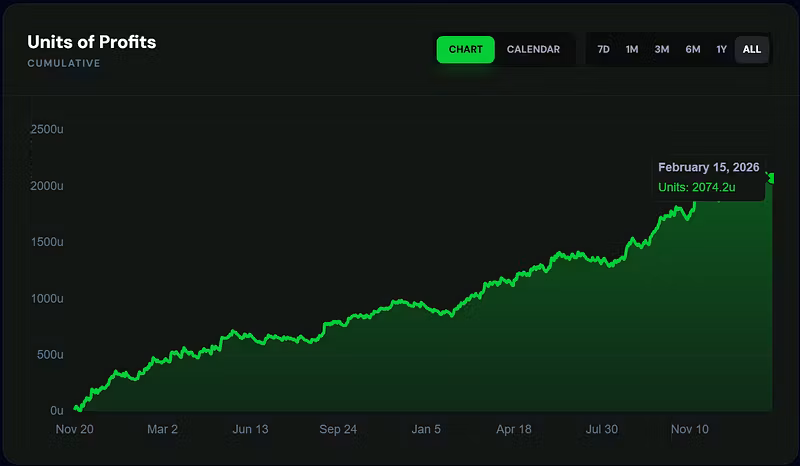Click the Units: 2074.2u tooltip value

[x=696, y=187]
